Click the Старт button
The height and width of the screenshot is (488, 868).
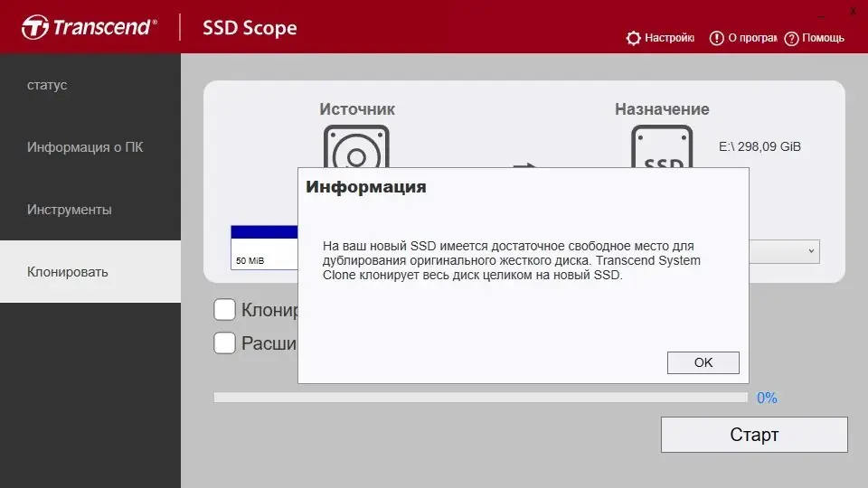tap(754, 435)
